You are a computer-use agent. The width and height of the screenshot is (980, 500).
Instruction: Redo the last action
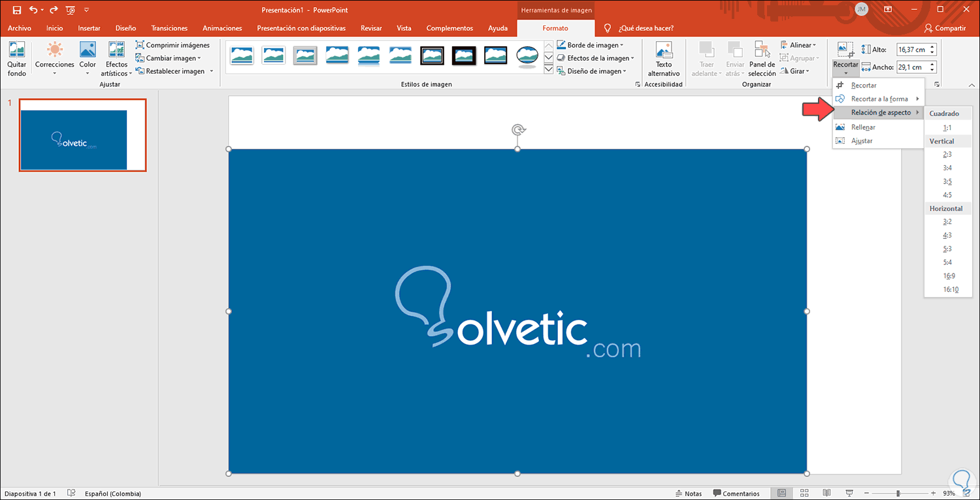(54, 10)
